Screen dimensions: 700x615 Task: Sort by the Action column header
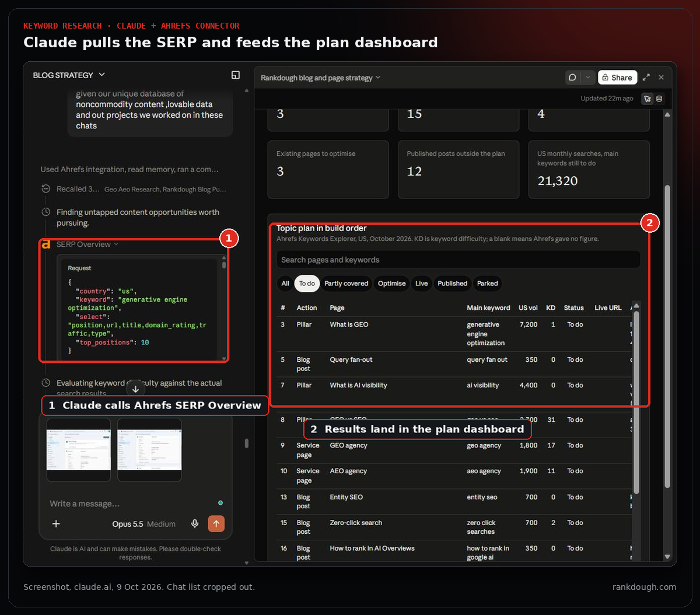click(x=307, y=308)
